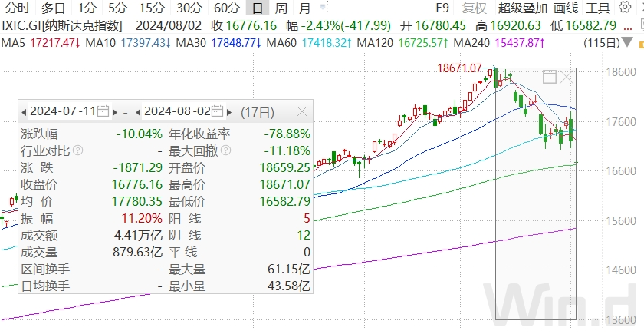
Task: Step start date back one day
Action: coord(24,112)
